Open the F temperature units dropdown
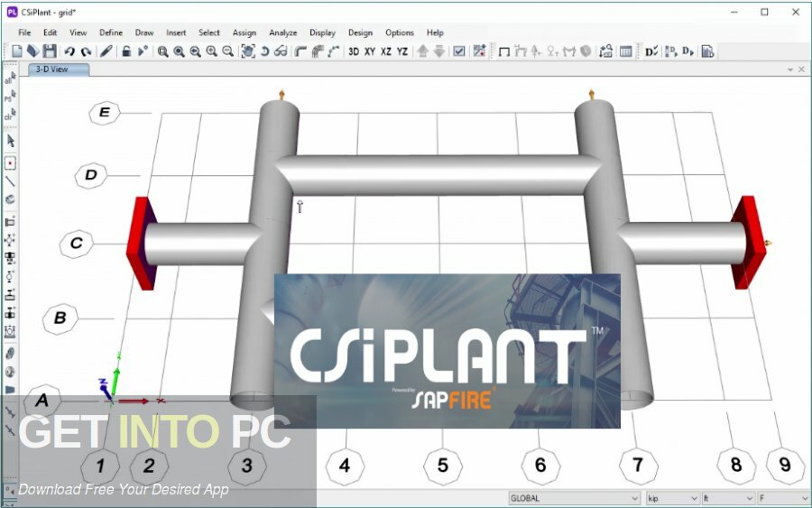Image resolution: width=812 pixels, height=508 pixels. tap(784, 498)
